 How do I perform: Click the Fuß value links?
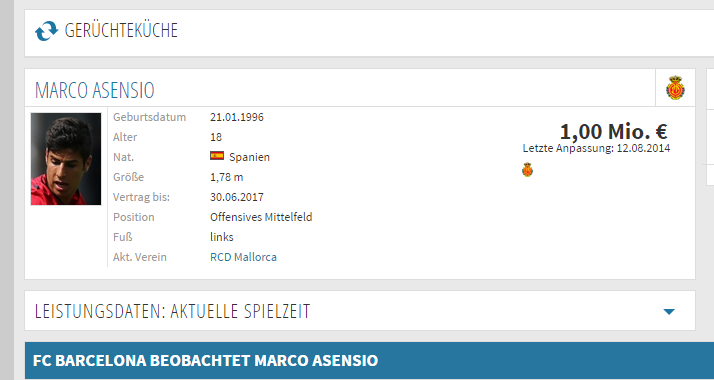click(x=222, y=237)
